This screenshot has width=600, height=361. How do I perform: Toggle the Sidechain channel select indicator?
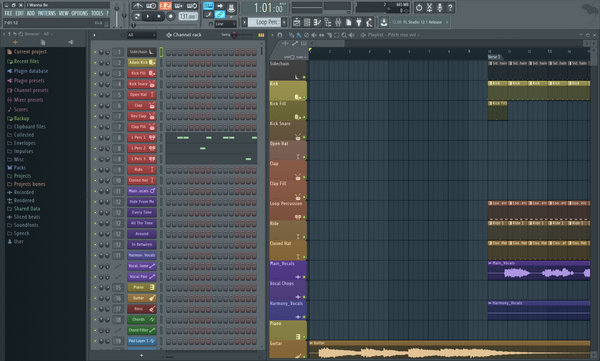tap(161, 52)
